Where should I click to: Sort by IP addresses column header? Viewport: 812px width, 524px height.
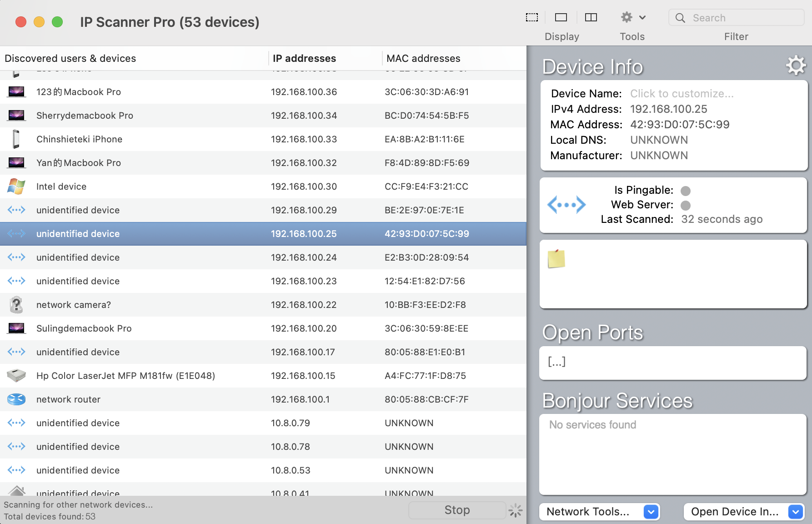pos(304,58)
